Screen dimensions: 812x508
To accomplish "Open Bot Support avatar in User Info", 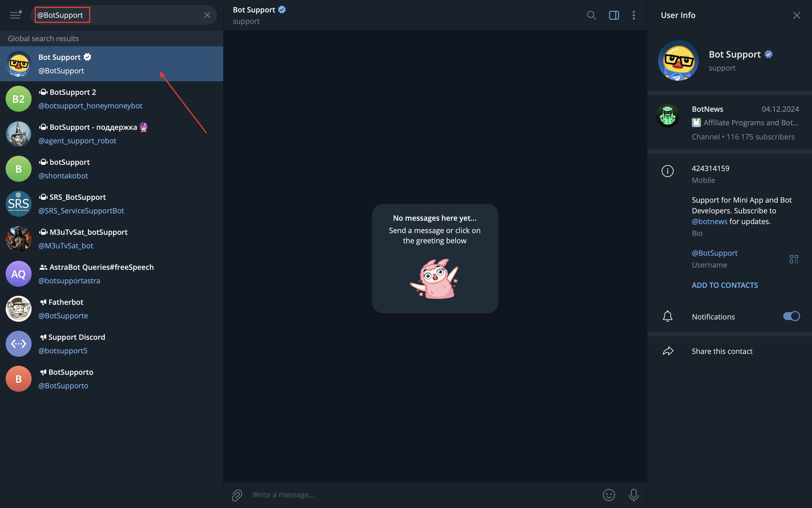I will pos(678,60).
